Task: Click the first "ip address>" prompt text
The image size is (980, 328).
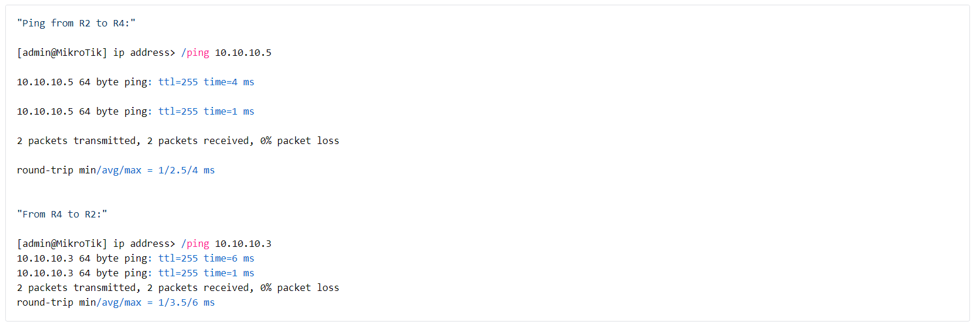Action: tap(144, 52)
